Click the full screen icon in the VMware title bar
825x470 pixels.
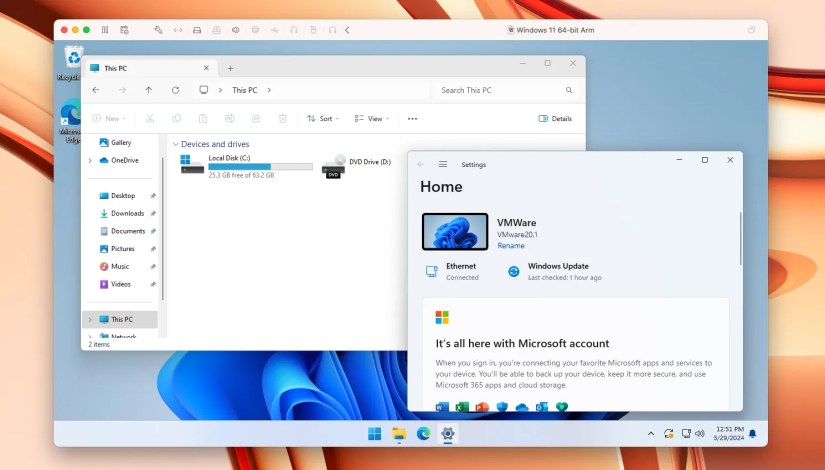point(752,30)
